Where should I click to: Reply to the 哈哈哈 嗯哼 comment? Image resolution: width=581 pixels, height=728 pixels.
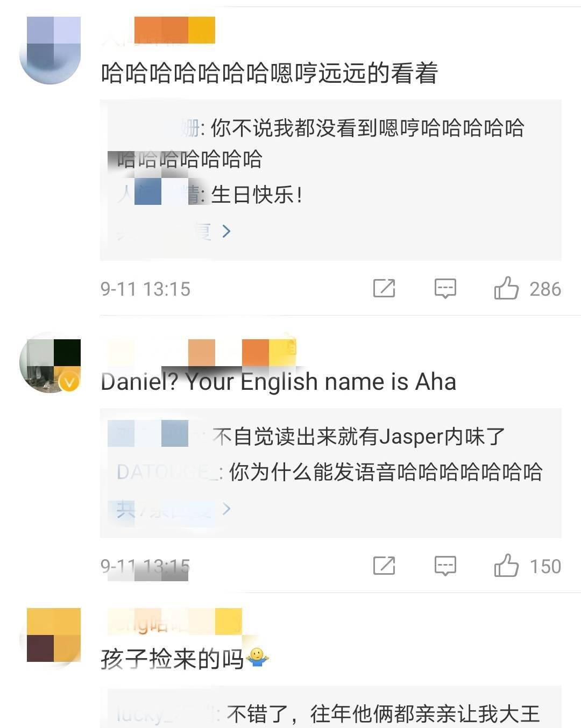click(445, 289)
